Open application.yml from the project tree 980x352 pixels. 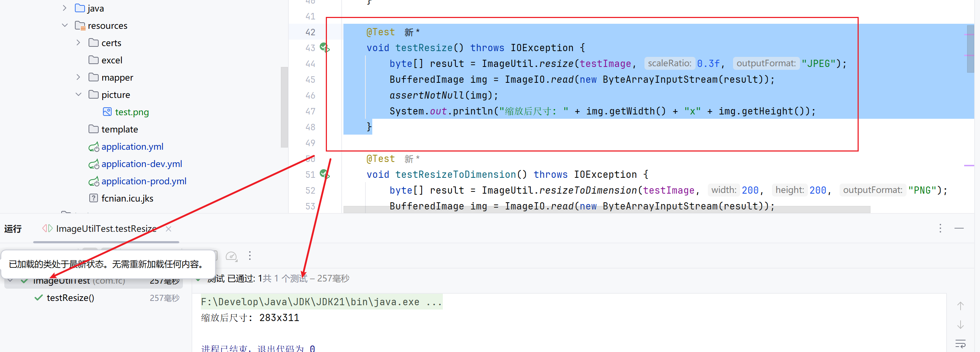pyautogui.click(x=132, y=146)
